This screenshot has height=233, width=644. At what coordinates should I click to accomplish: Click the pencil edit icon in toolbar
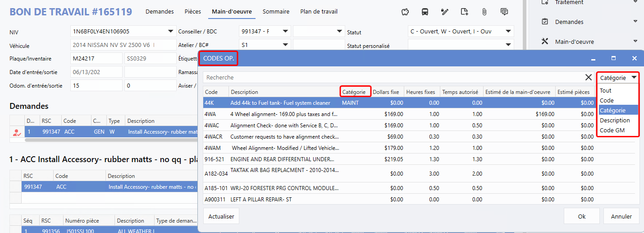point(445,12)
